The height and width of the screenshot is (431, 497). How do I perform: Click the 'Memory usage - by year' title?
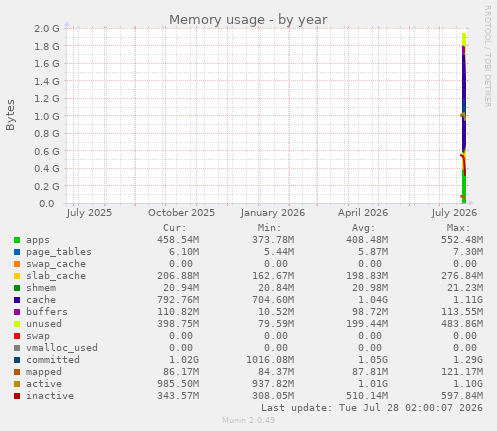[248, 20]
